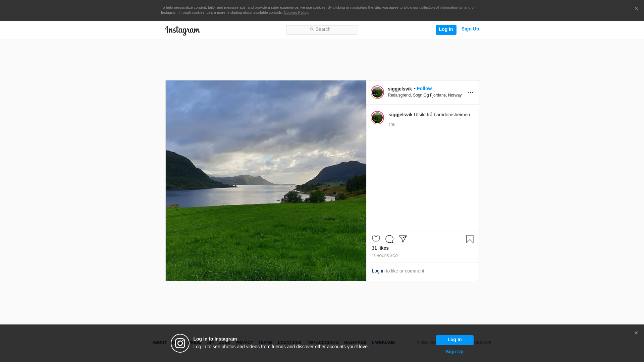Click the Instagram logo in header
Image resolution: width=644 pixels, height=362 pixels.
click(x=182, y=31)
